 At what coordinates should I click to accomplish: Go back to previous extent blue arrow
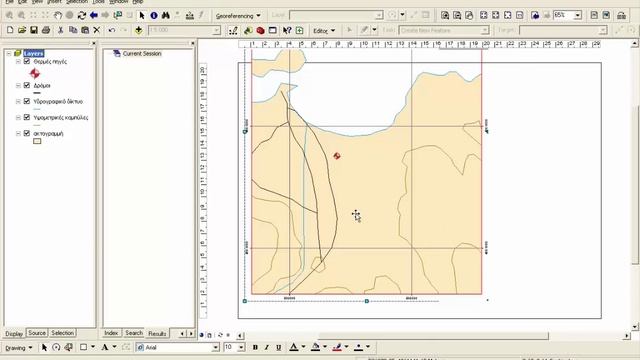[x=93, y=15]
